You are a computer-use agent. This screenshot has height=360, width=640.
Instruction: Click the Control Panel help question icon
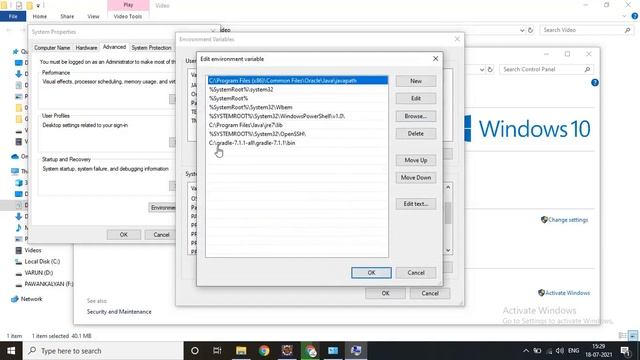click(x=595, y=82)
